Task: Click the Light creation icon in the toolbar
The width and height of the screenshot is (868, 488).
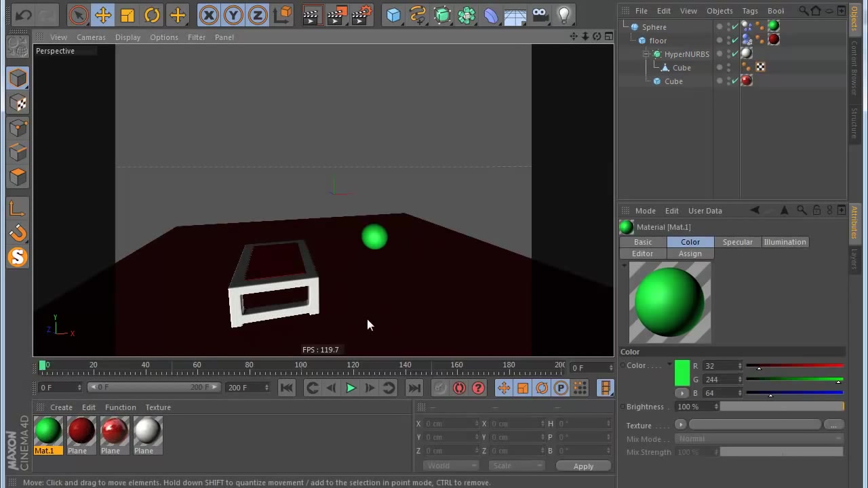Action: coord(564,15)
